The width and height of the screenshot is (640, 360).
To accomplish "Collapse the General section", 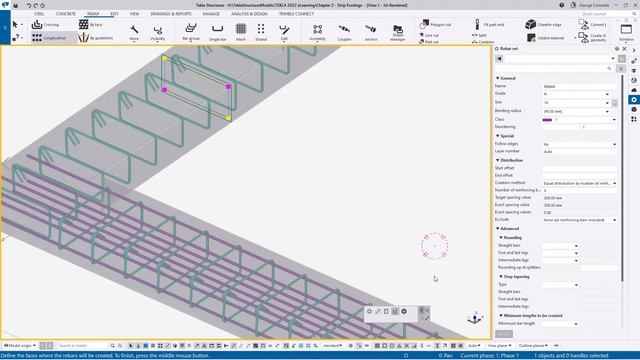I will [498, 78].
